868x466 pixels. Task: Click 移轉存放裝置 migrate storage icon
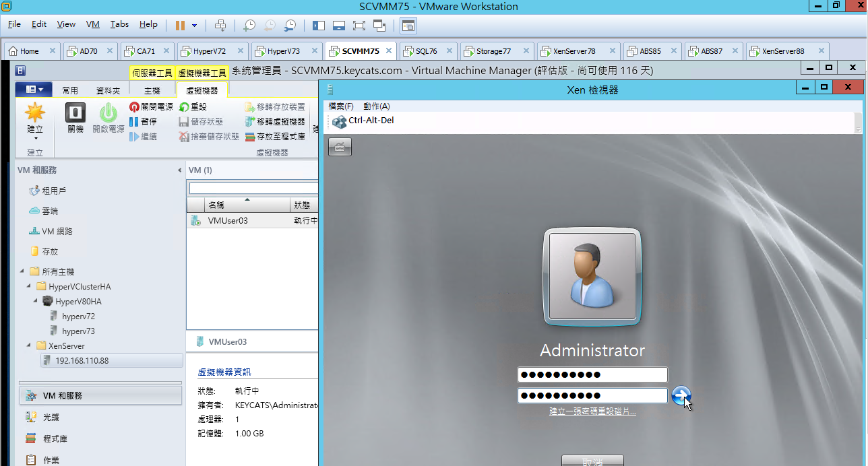[250, 107]
